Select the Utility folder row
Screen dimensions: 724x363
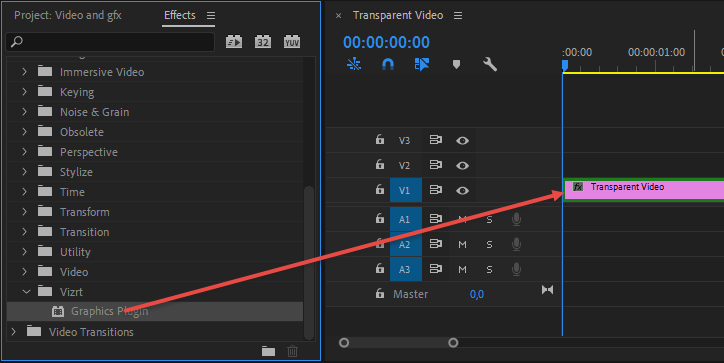point(155,252)
